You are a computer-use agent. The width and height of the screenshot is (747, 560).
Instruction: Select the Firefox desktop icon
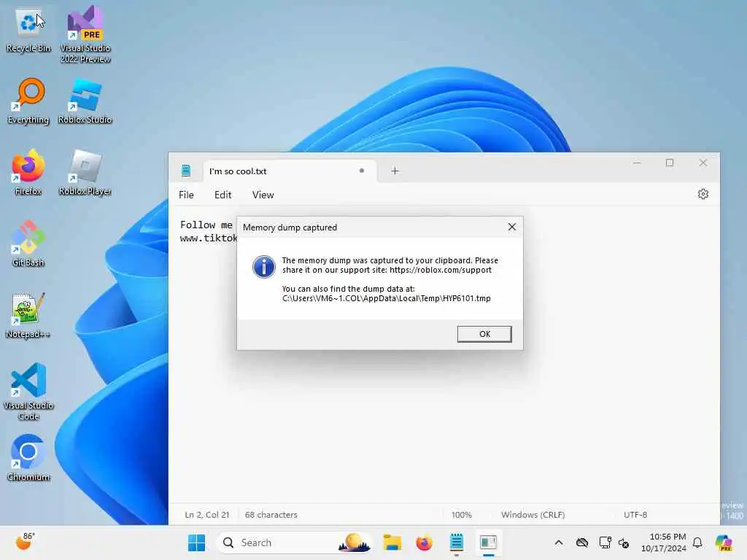point(28,172)
